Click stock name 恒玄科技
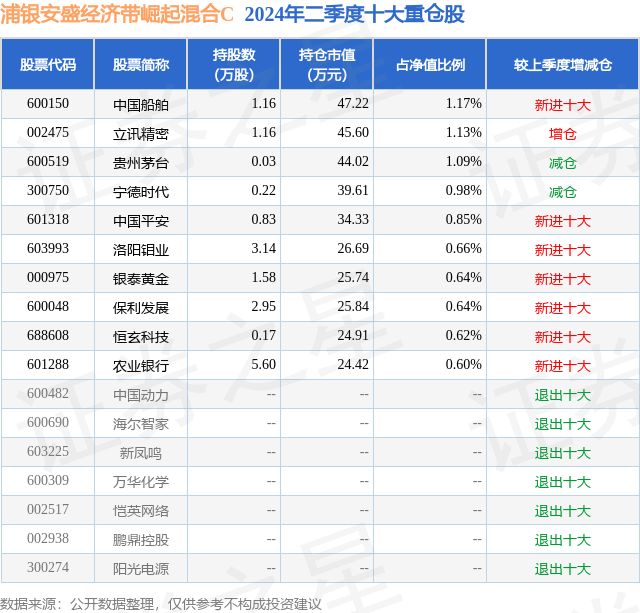This screenshot has width=640, height=613. pyautogui.click(x=141, y=337)
